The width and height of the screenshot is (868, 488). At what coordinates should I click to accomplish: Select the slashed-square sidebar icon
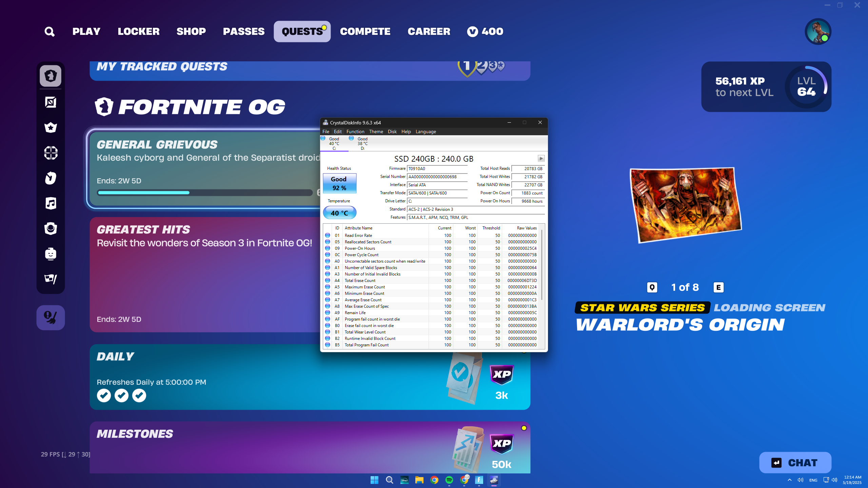(x=51, y=102)
